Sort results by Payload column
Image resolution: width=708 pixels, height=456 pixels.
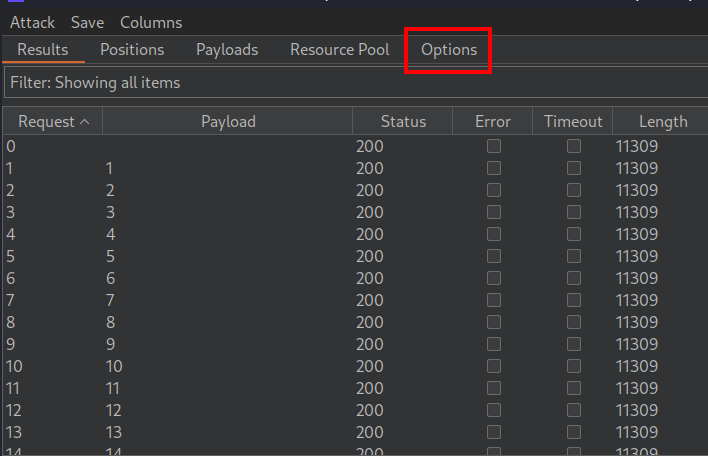[228, 122]
